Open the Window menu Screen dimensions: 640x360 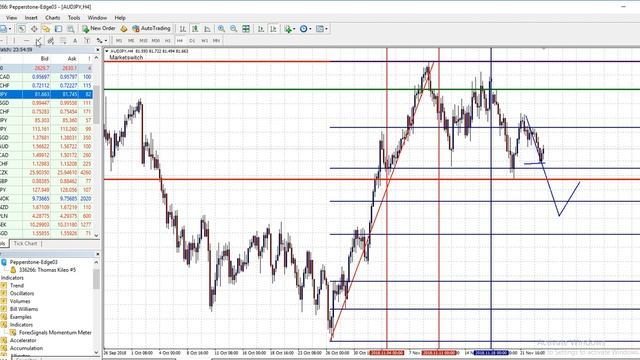pyautogui.click(x=97, y=18)
